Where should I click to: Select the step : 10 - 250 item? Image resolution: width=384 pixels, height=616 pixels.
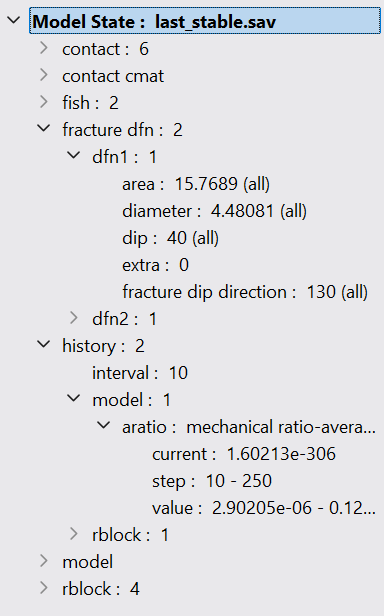212,481
